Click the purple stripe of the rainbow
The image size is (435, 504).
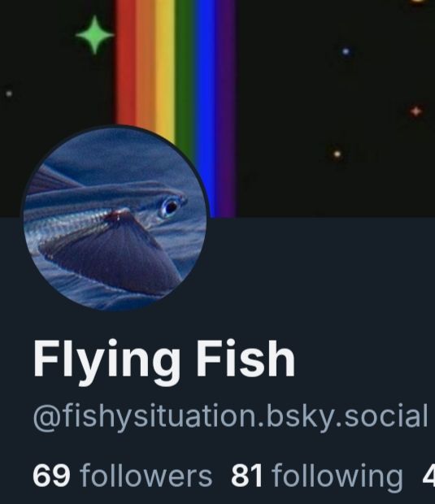pos(226,109)
